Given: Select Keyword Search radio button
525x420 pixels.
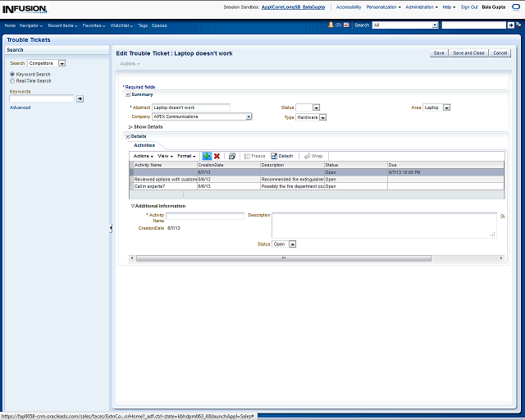Looking at the screenshot, I should click(11, 75).
